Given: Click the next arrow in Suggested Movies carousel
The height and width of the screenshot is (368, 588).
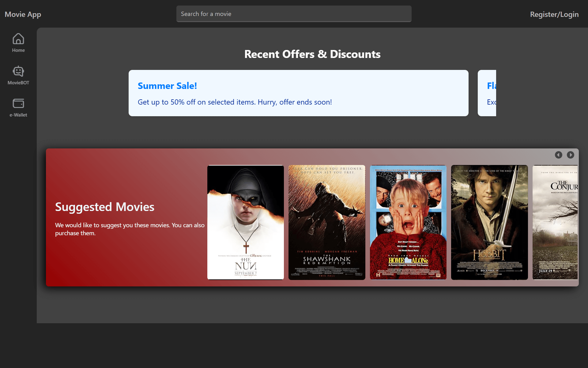Looking at the screenshot, I should (570, 155).
